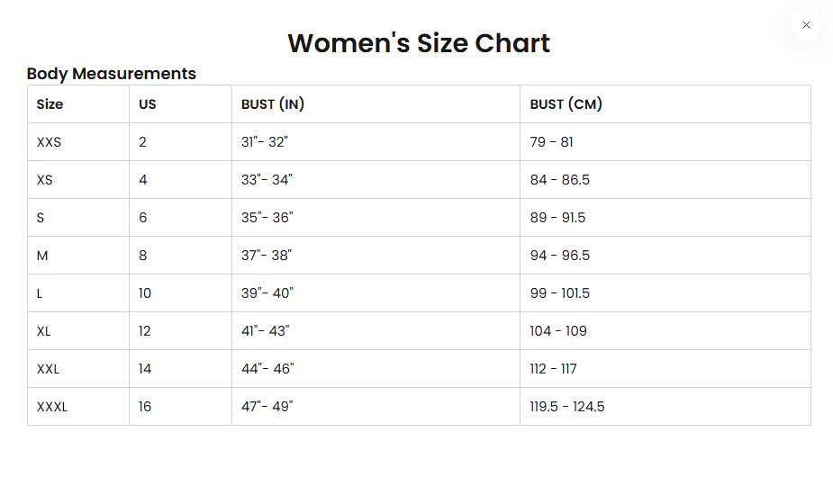This screenshot has width=833, height=504.
Task: Click the 104 - 109 bust cm cell
Action: click(558, 331)
